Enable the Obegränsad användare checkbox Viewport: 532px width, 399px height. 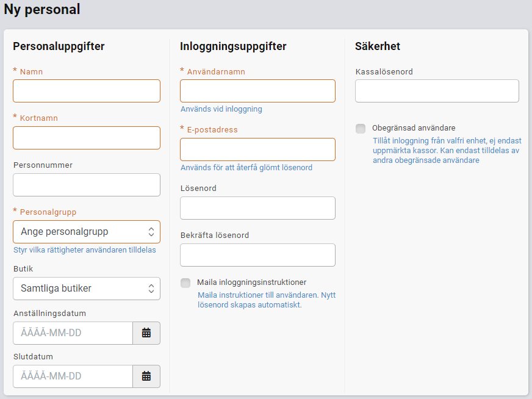(361, 129)
